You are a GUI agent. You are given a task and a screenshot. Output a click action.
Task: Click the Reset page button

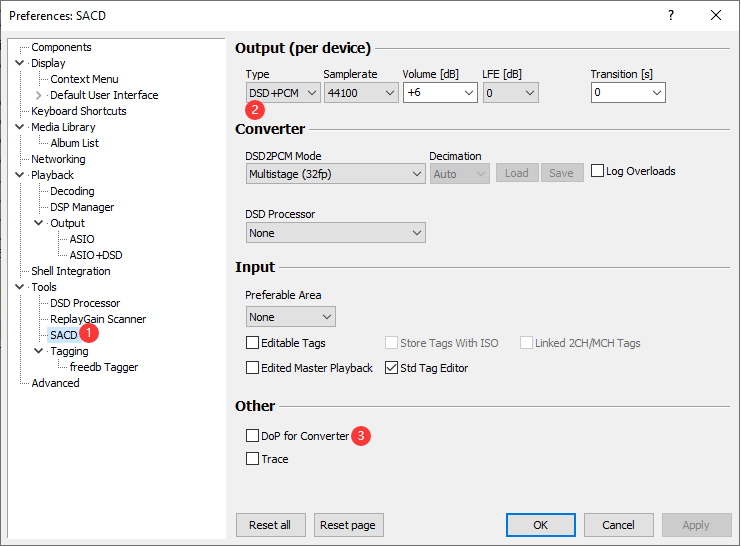point(349,525)
